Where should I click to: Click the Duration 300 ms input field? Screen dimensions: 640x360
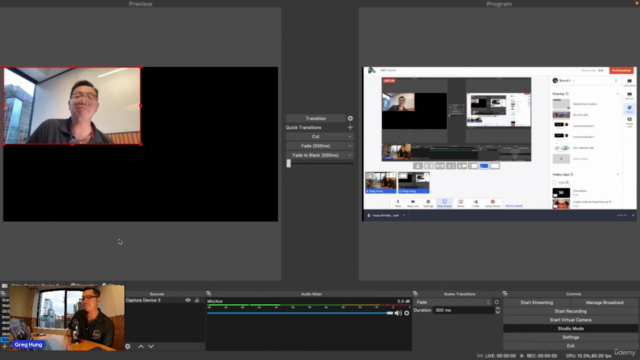(x=464, y=310)
